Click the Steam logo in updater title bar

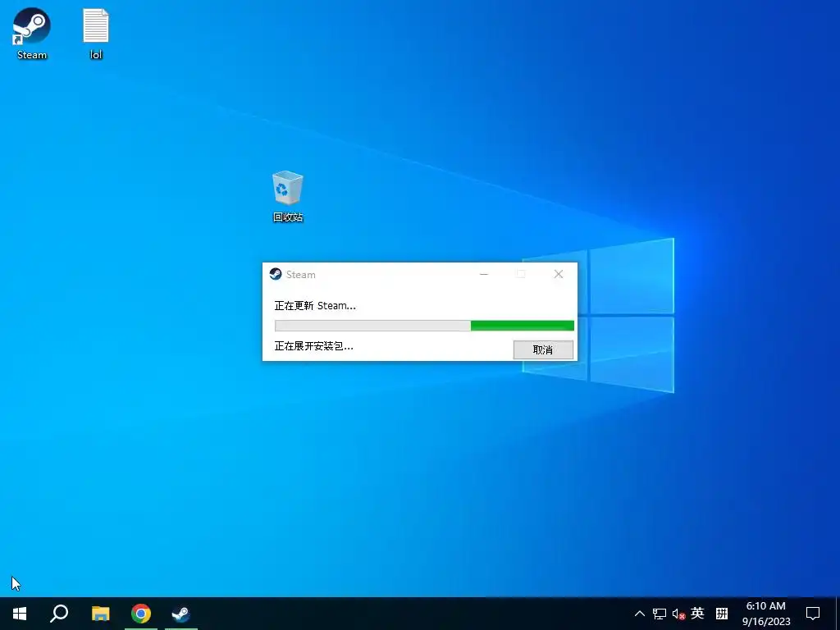point(276,274)
